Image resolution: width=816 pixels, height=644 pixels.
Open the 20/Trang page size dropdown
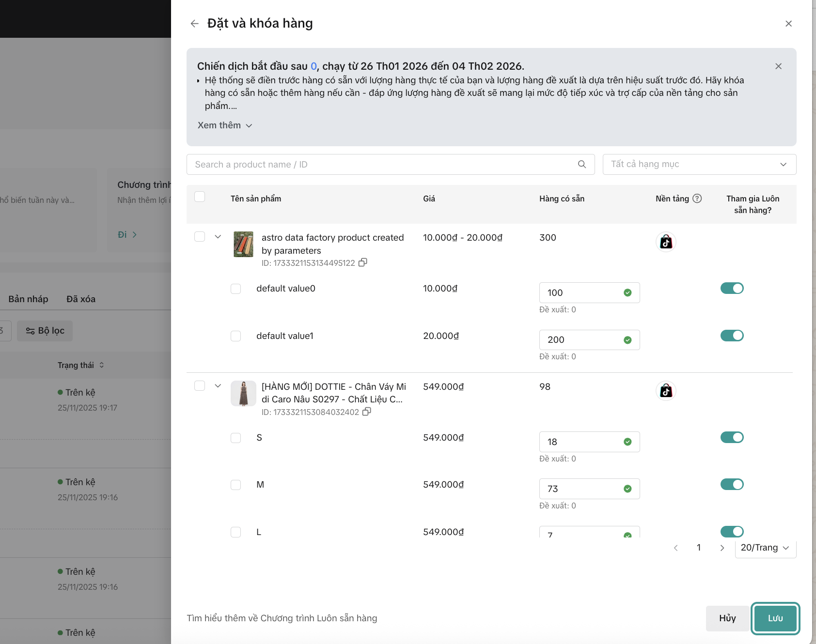(x=765, y=548)
